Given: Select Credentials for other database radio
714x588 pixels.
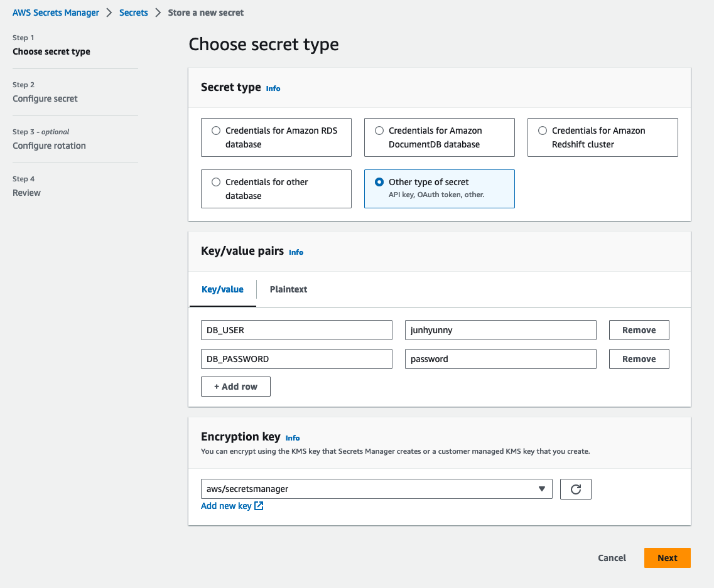Looking at the screenshot, I should pyautogui.click(x=216, y=182).
